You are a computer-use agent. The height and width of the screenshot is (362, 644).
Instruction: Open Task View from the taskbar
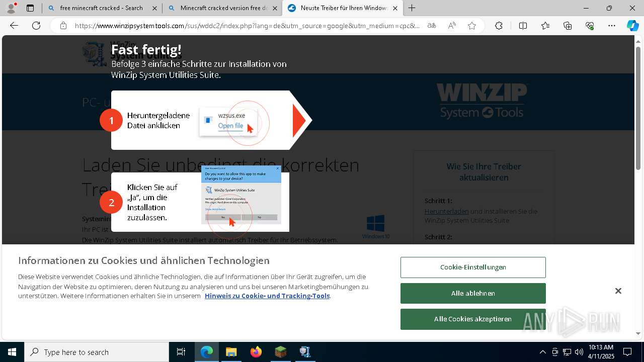click(181, 352)
